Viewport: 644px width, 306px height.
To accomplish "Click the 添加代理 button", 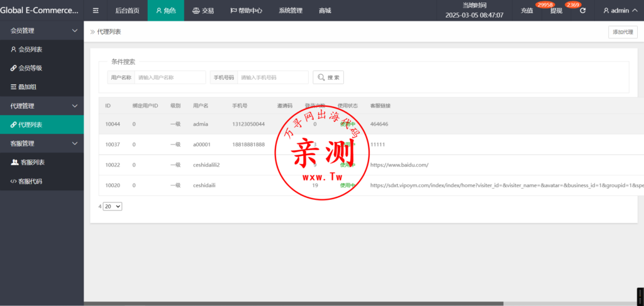I will (x=623, y=32).
